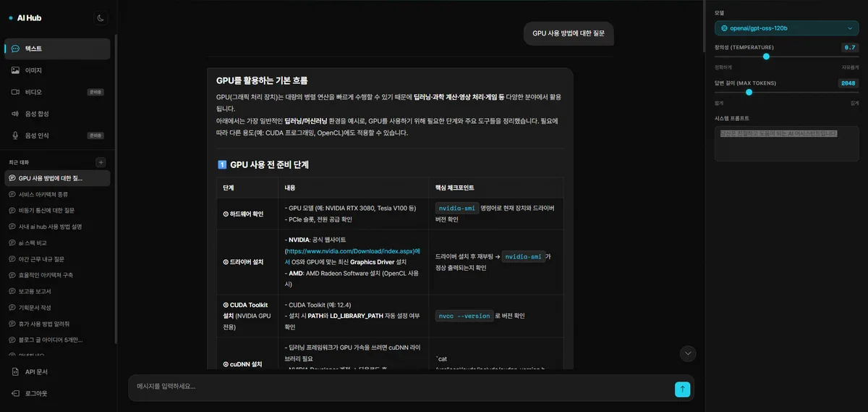This screenshot has height=412, width=868.
Task: Open chat '서비스 아키텍처 종류'
Action: coord(57,194)
